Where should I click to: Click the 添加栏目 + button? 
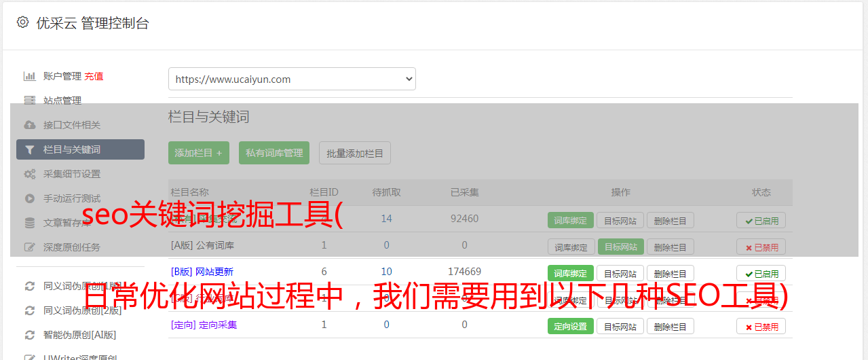[x=199, y=153]
